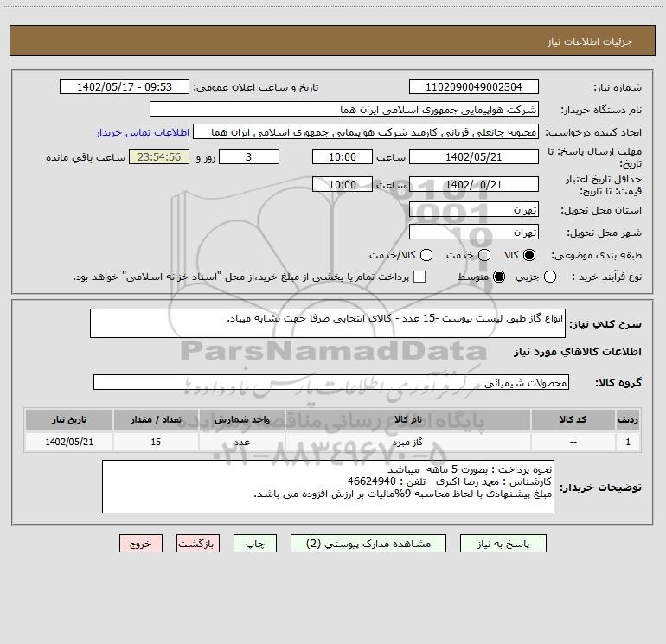666x644 pixels.
Task: Click the خروج exit button
Action: tap(141, 544)
